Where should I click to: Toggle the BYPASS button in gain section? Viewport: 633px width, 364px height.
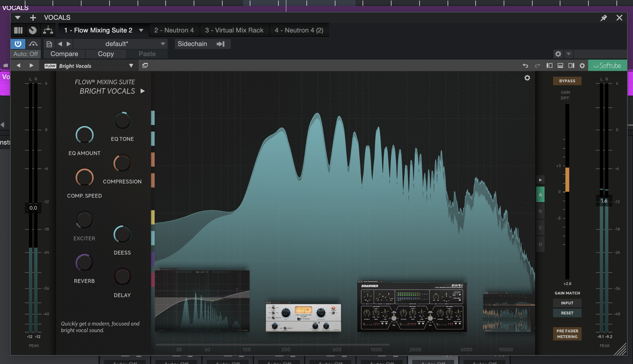point(567,81)
